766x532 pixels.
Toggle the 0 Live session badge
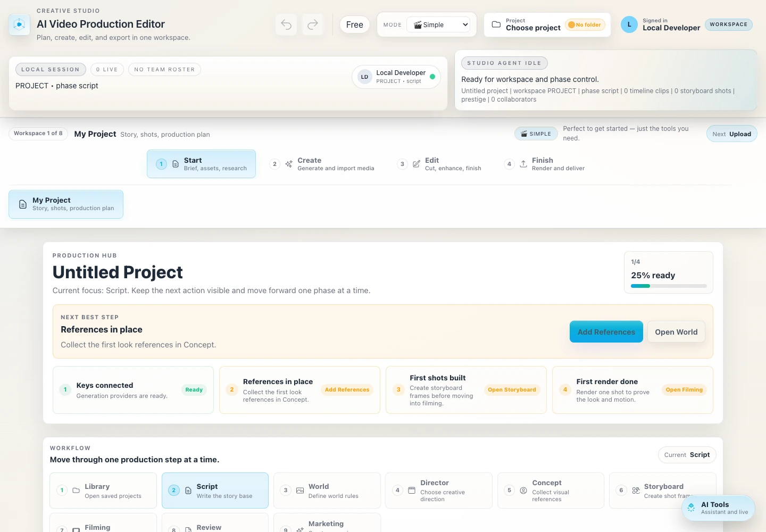tap(107, 69)
